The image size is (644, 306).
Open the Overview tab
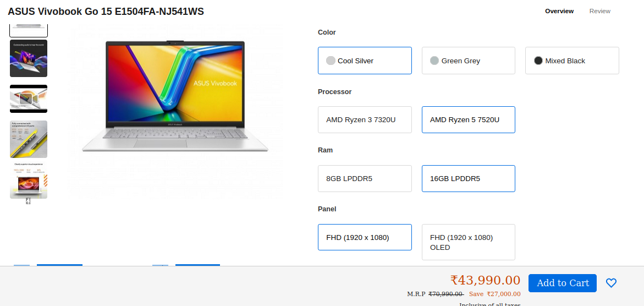pos(559,11)
